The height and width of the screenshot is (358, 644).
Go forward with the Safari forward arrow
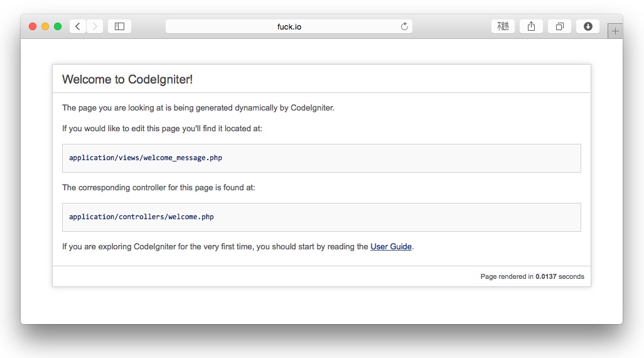pyautogui.click(x=95, y=26)
